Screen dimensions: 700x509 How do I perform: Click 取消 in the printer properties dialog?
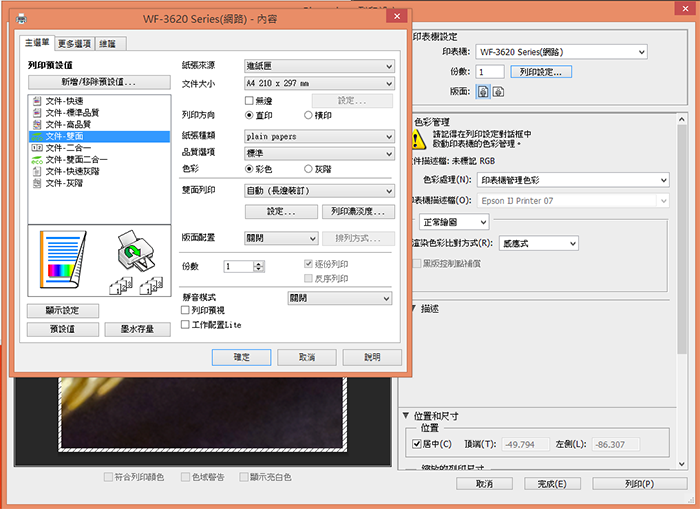coord(307,357)
